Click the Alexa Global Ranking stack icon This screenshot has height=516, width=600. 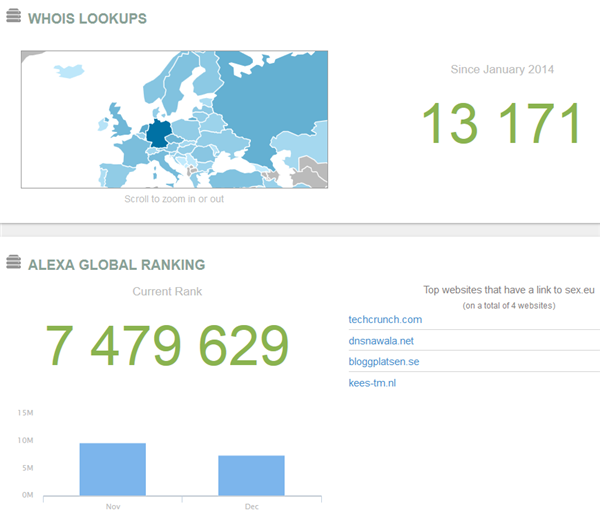[x=13, y=262]
